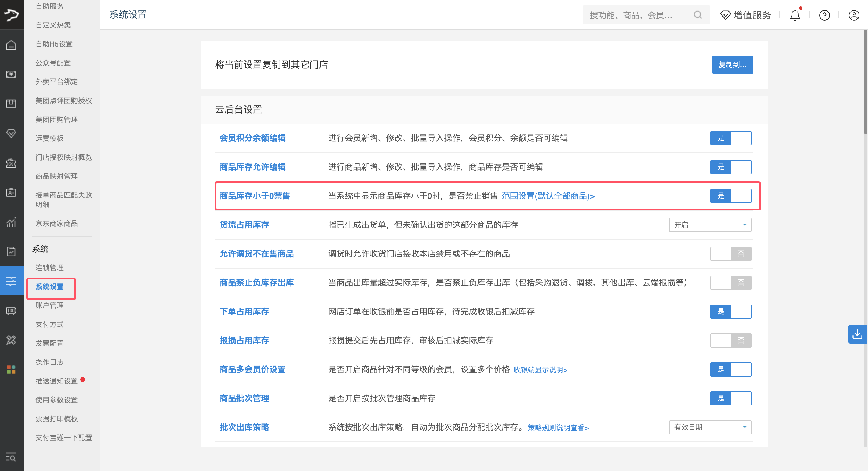This screenshot has width=868, height=471.
Task: Open 账户管理 menu item
Action: coord(50,305)
